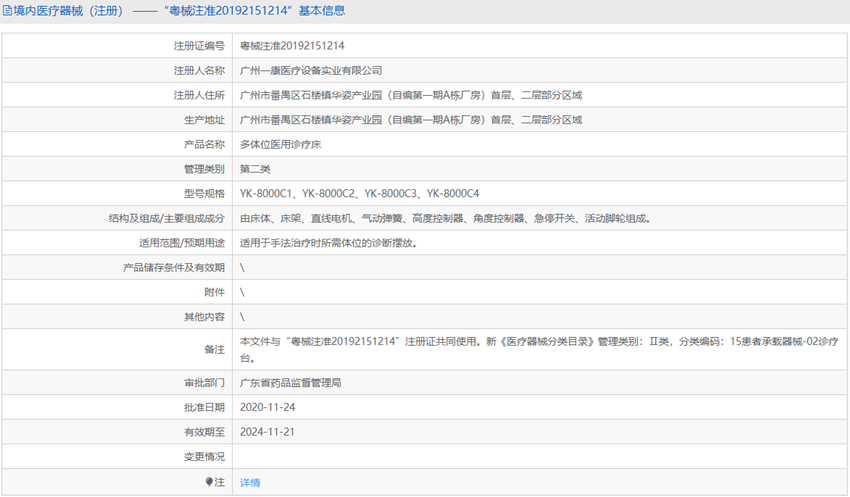Click the 适用范围/预期用途 intended use text
This screenshot has height=497, width=850.
pyautogui.click(x=328, y=242)
